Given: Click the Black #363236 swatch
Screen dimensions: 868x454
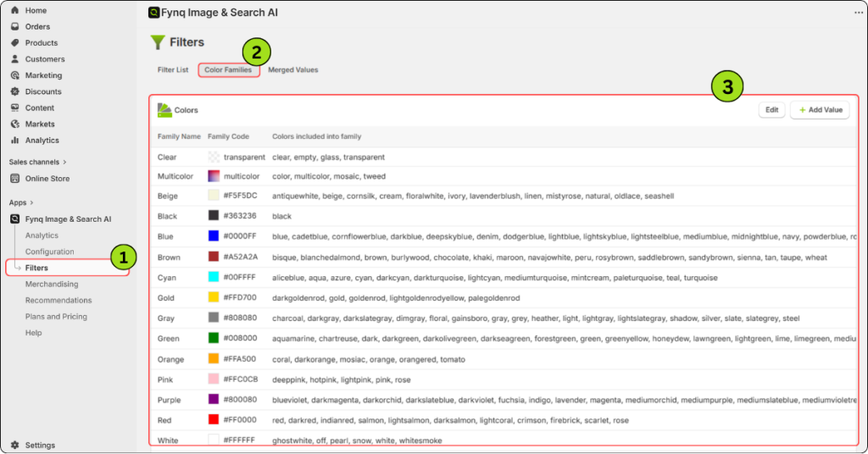Looking at the screenshot, I should coord(214,216).
